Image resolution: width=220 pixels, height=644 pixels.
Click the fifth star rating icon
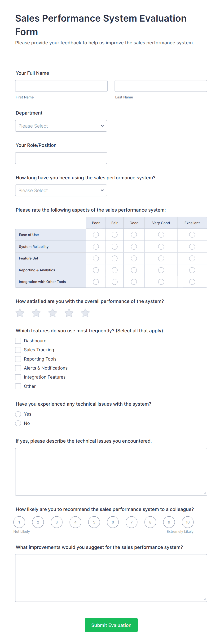(x=85, y=313)
